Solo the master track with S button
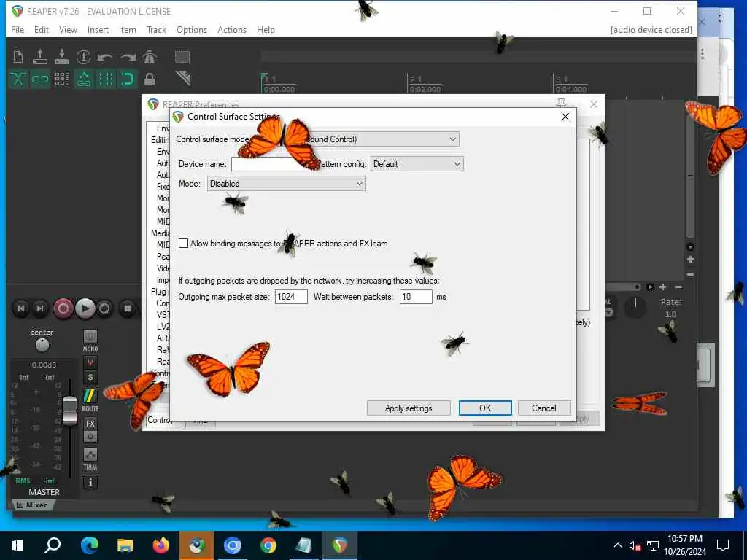The image size is (747, 560). (90, 378)
